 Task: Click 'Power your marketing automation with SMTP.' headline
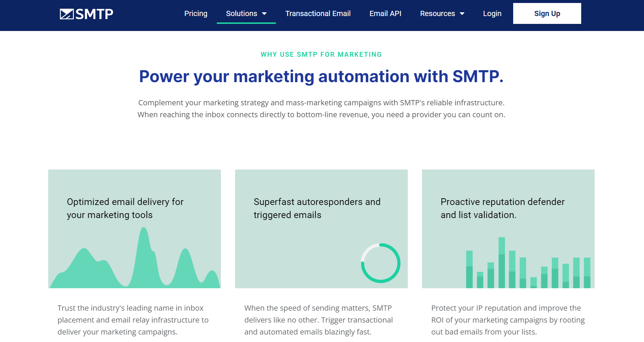pyautogui.click(x=321, y=77)
